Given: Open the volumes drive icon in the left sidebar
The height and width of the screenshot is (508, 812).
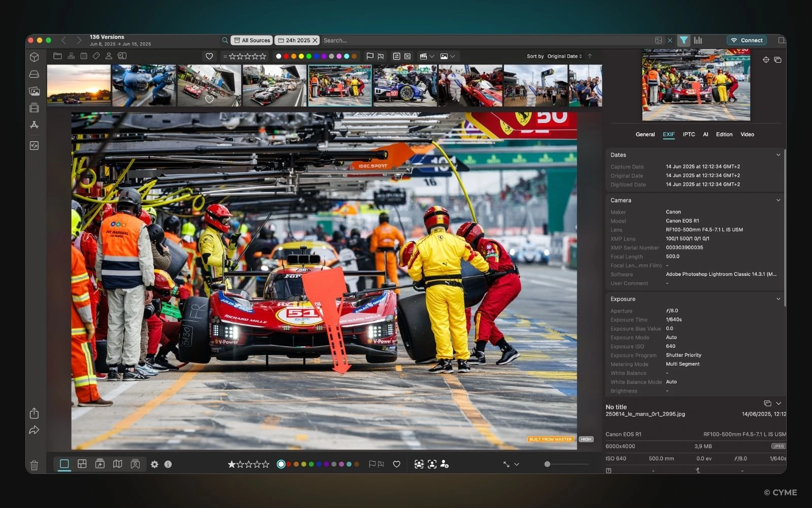Looking at the screenshot, I should pos(34,74).
